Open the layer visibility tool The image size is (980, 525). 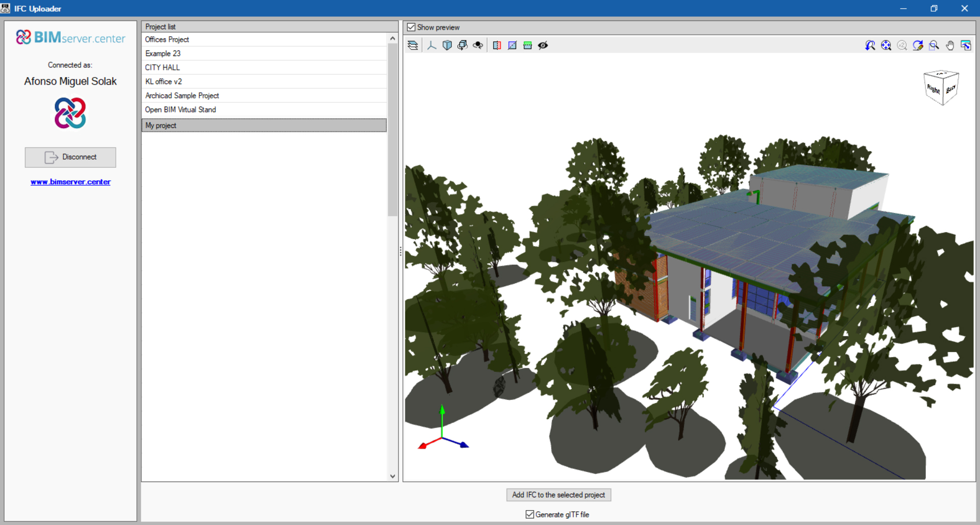click(412, 45)
